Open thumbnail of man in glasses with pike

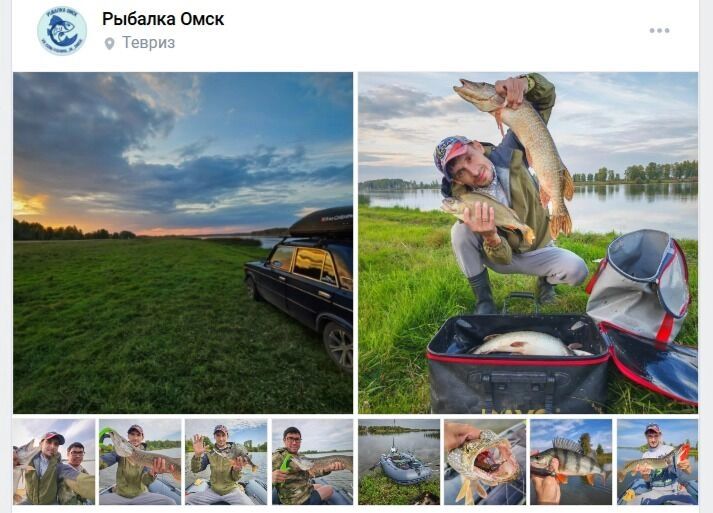pyautogui.click(x=312, y=462)
